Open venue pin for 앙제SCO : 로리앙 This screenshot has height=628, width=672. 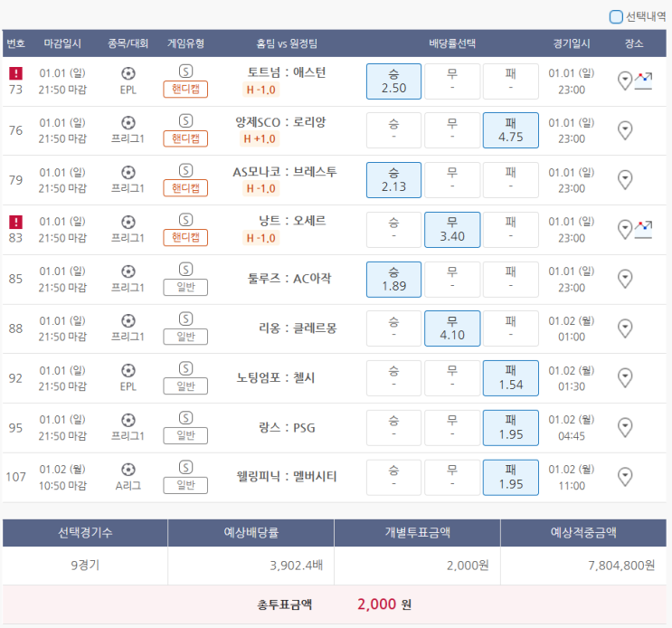point(625,130)
